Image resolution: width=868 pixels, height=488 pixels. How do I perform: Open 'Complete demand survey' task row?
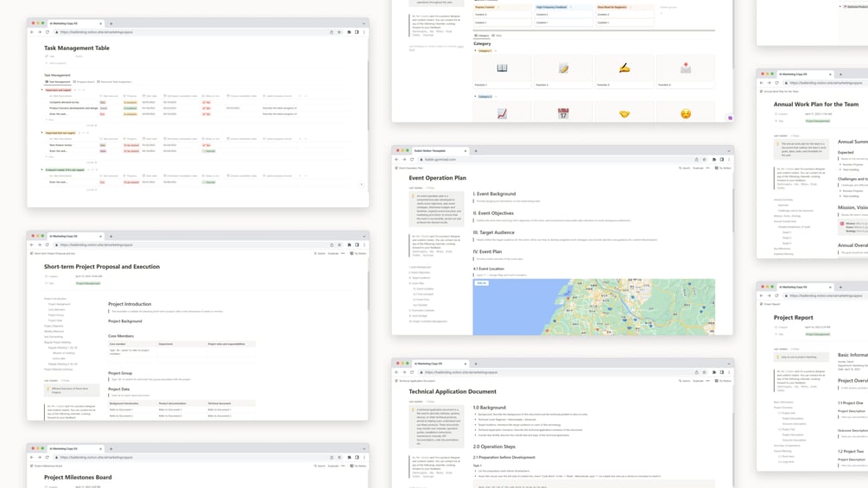pyautogui.click(x=64, y=103)
